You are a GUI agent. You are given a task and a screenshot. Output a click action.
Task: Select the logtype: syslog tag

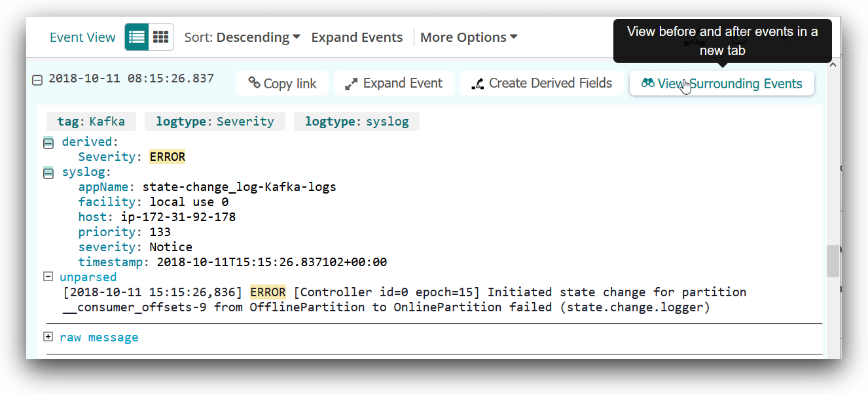click(x=356, y=122)
